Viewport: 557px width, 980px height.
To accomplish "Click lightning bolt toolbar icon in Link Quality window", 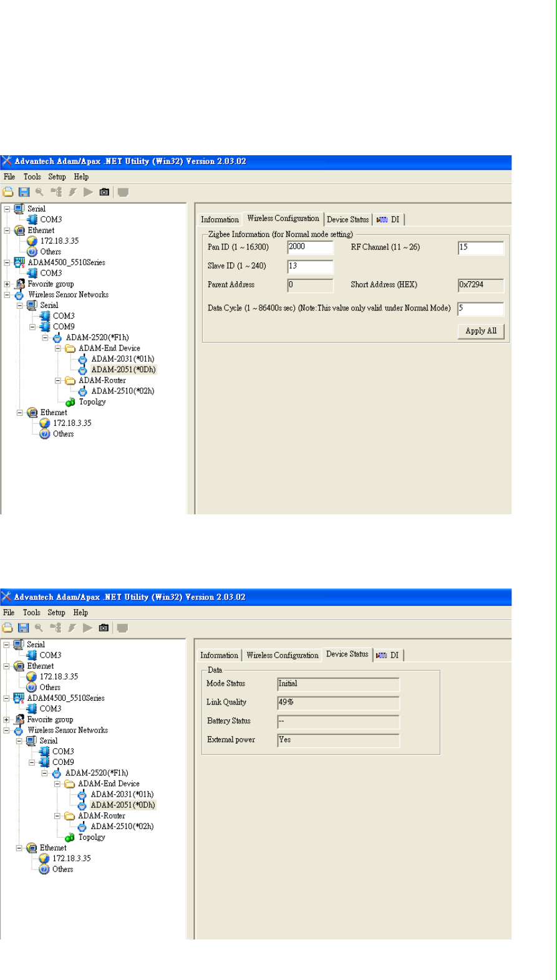I will pos(72,628).
